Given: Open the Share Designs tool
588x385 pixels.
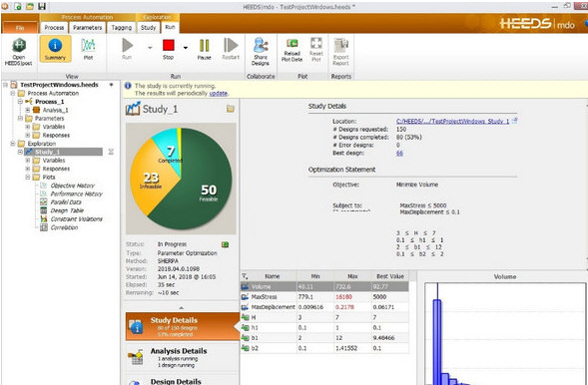Looking at the screenshot, I should point(261,52).
